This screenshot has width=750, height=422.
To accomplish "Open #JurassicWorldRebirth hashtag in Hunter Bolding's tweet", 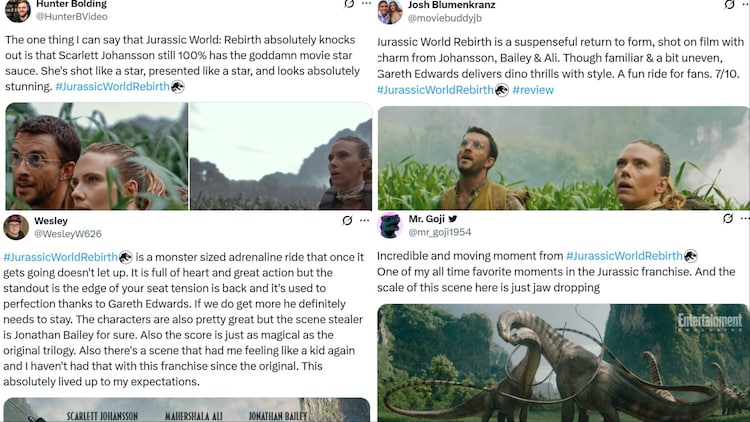I will 113,87.
